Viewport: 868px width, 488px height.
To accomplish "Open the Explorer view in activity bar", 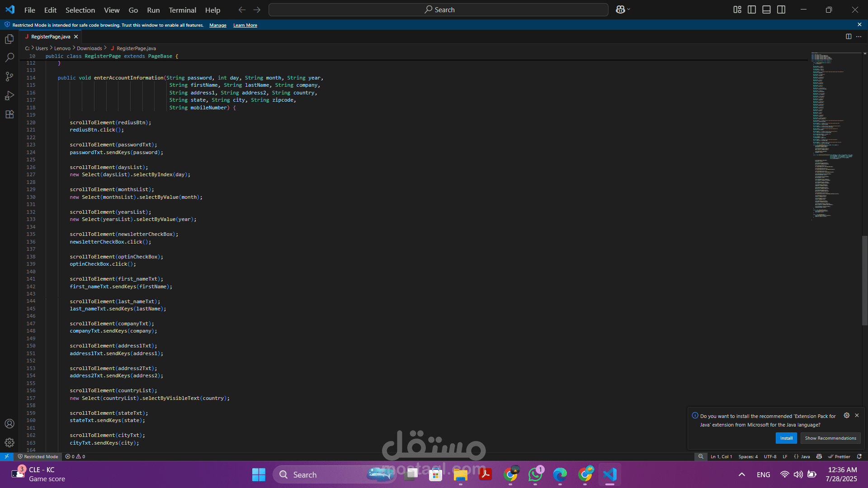I will tap(9, 39).
